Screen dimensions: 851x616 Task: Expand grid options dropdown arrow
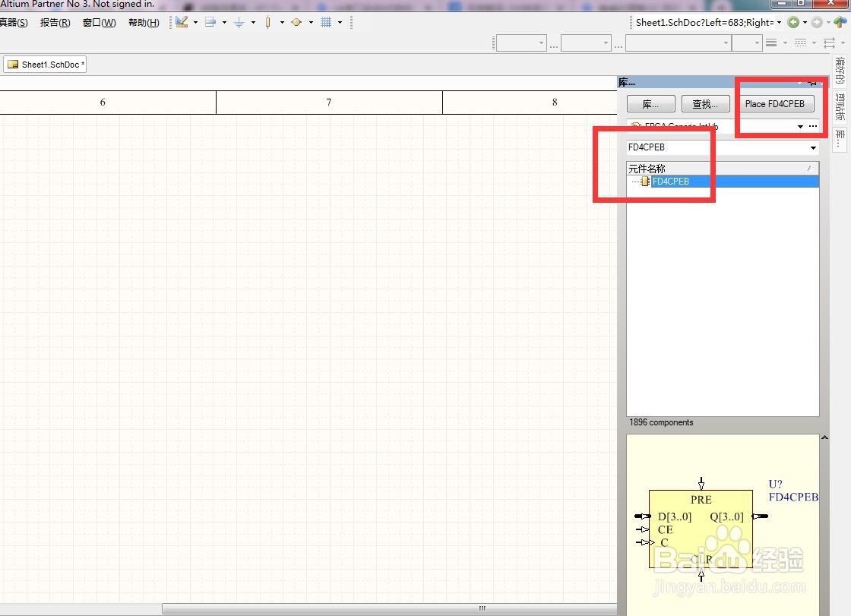tap(340, 22)
